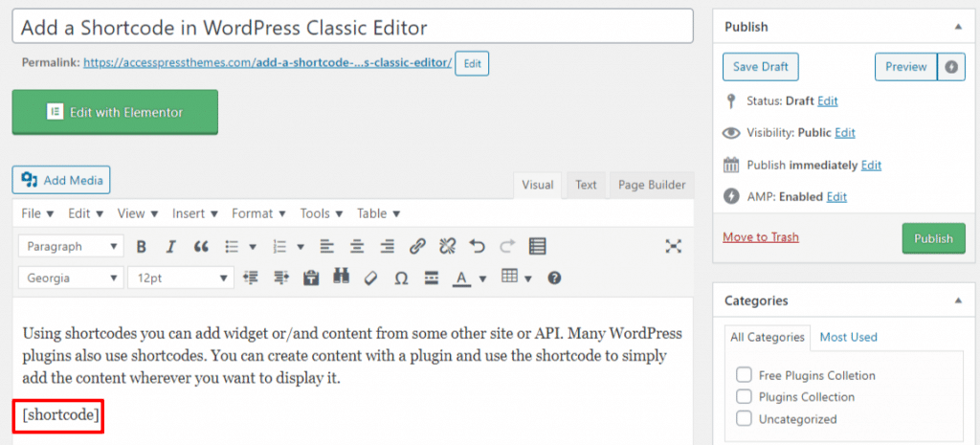Check Uncategorized category

[x=744, y=419]
